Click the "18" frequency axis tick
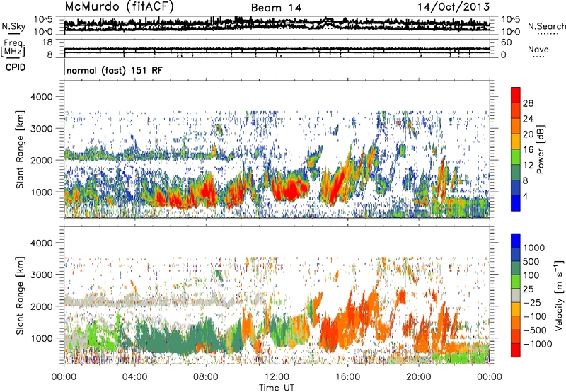The height and width of the screenshot is (392, 566). click(x=47, y=42)
